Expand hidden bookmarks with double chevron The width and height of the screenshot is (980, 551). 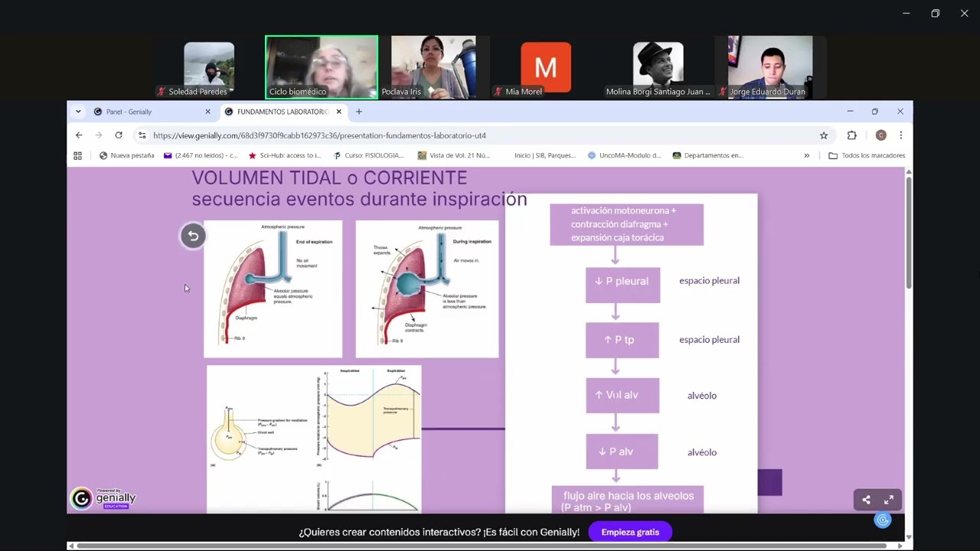[x=806, y=155]
